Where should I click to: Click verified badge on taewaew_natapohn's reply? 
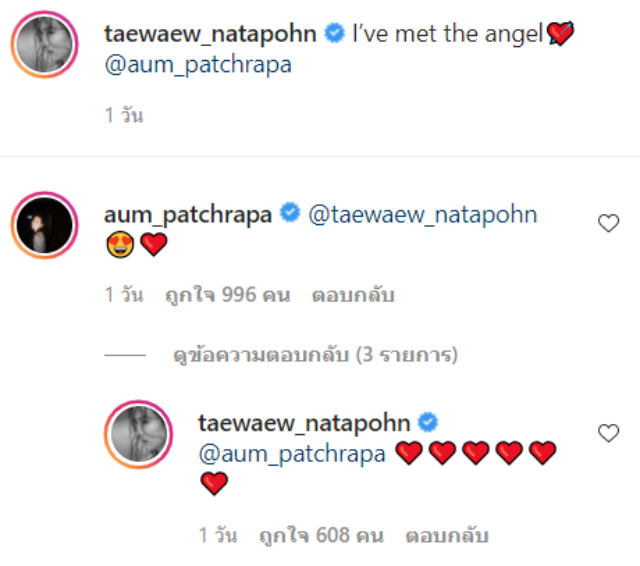[427, 422]
